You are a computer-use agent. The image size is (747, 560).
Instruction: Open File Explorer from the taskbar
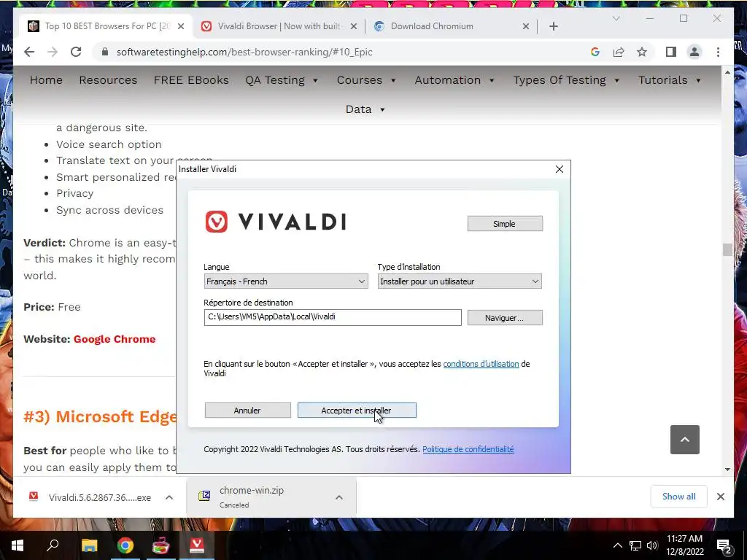(x=89, y=545)
